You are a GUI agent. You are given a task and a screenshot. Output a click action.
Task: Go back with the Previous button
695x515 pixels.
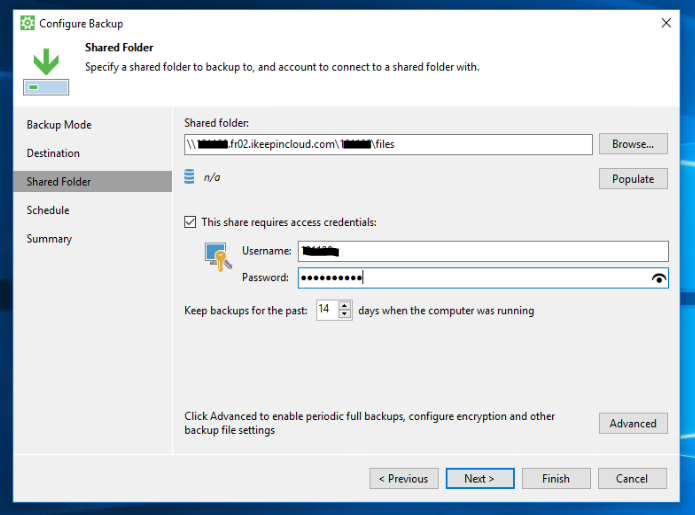click(x=404, y=479)
